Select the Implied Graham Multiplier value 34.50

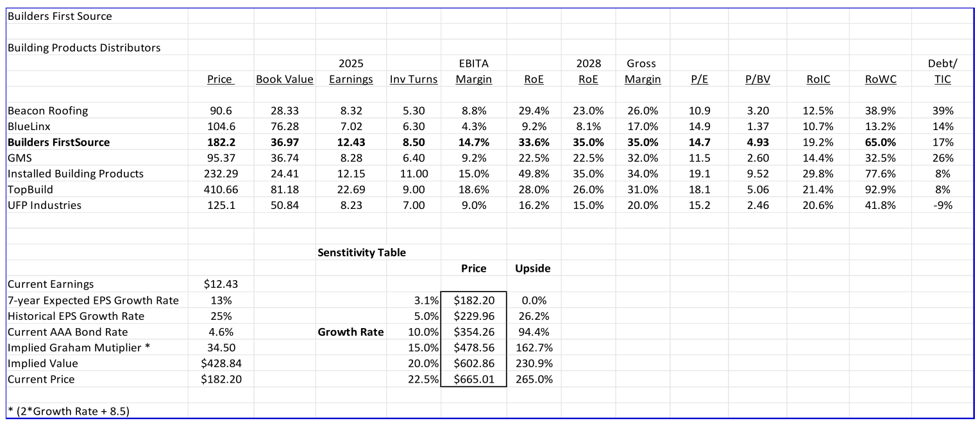pos(220,348)
